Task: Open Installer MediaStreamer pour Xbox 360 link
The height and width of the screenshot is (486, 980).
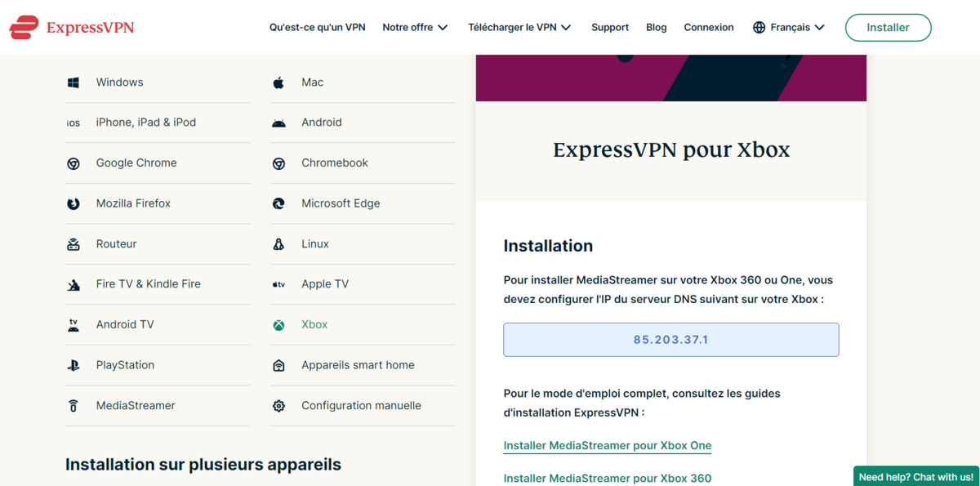Action: 608,479
